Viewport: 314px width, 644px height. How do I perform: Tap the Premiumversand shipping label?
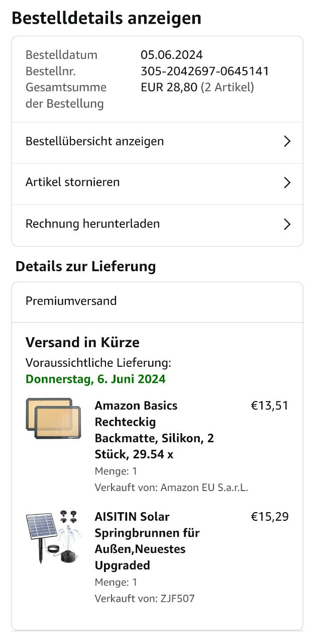71,301
